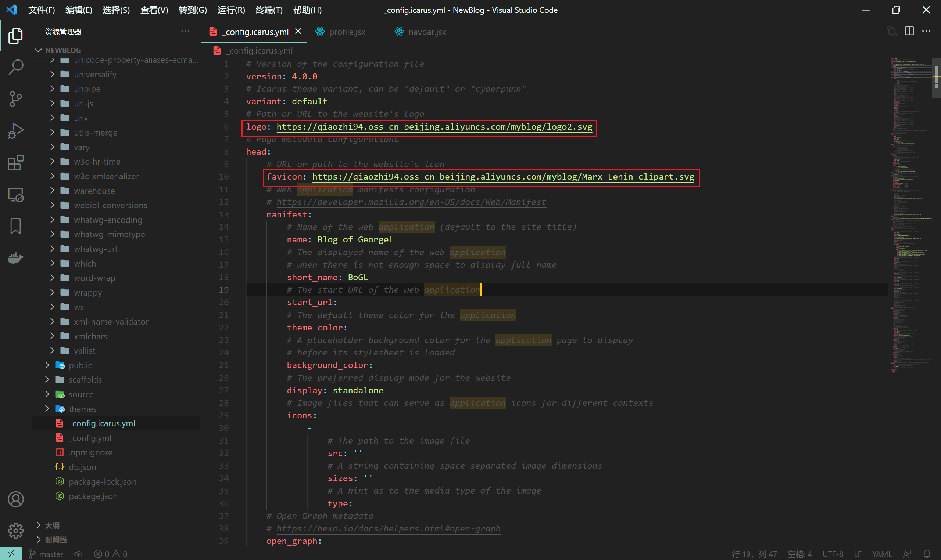Open the Search view in the activity bar
Screen dimensions: 941x560
pyautogui.click(x=15, y=67)
